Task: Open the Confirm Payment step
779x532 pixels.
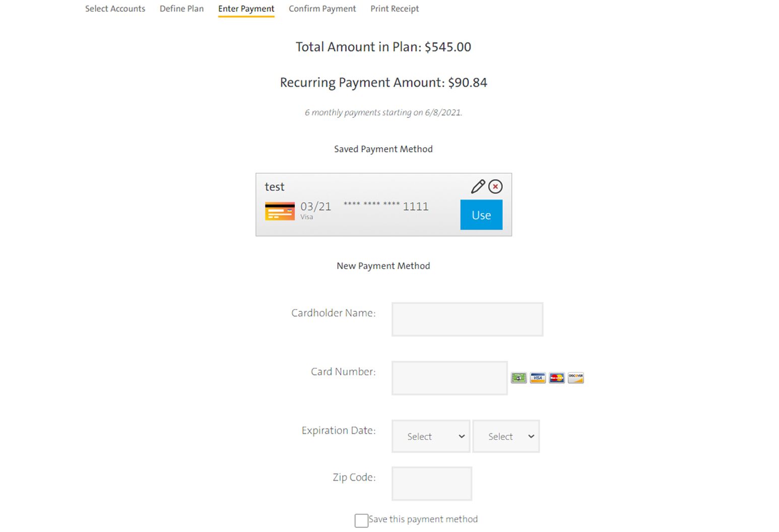Action: pyautogui.click(x=322, y=9)
